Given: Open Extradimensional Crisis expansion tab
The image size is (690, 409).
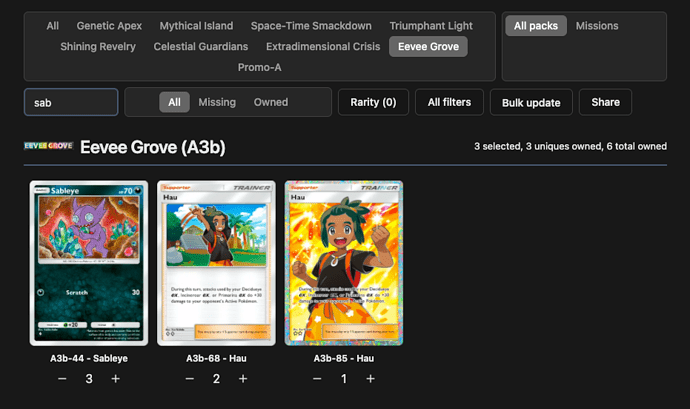Looking at the screenshot, I should click(323, 47).
